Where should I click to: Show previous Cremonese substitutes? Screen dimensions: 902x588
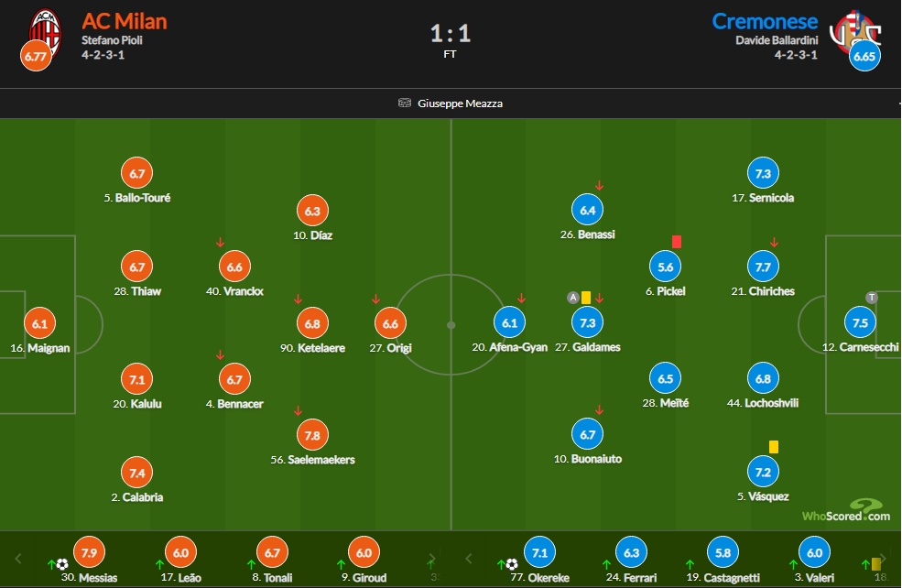(x=469, y=558)
